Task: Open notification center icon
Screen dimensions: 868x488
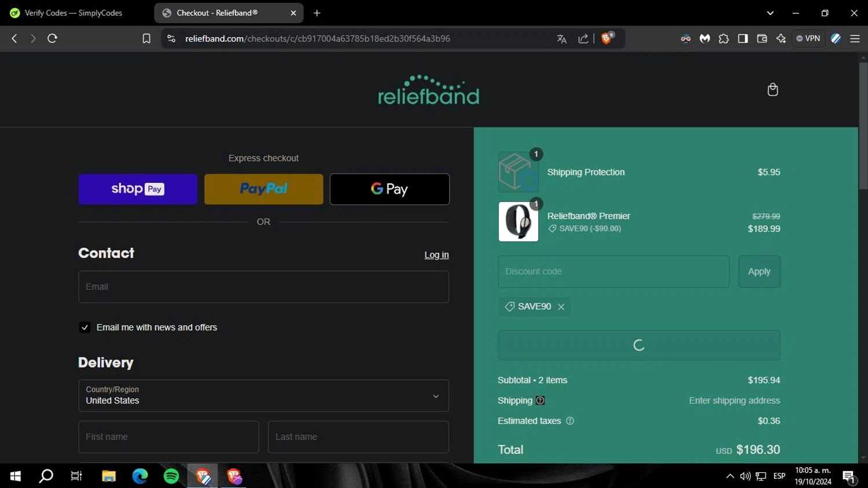Action: pos(849,476)
